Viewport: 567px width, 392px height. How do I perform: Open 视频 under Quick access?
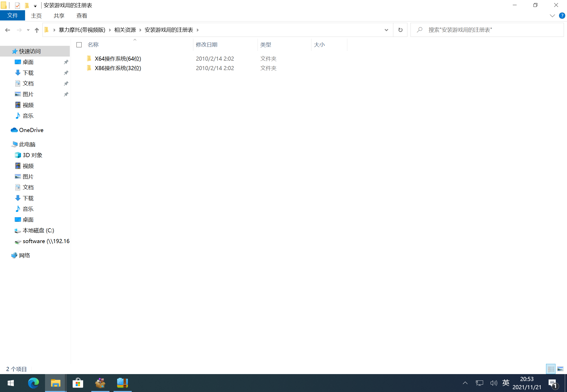[28, 105]
